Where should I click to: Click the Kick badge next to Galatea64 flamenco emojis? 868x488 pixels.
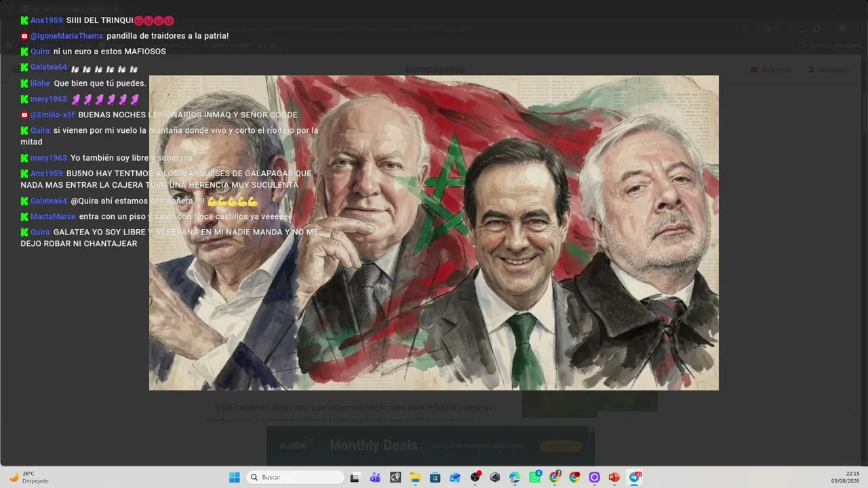click(x=24, y=67)
